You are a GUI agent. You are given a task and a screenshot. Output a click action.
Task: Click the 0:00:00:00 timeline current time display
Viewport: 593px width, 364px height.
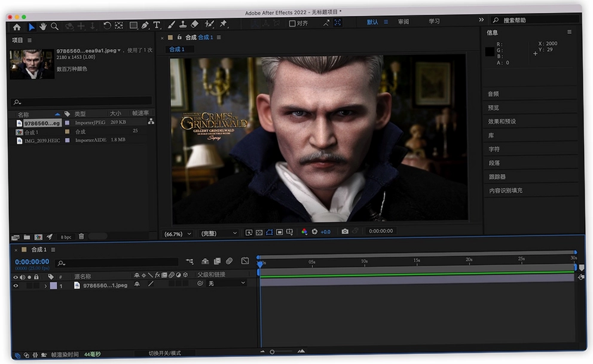[x=32, y=262]
